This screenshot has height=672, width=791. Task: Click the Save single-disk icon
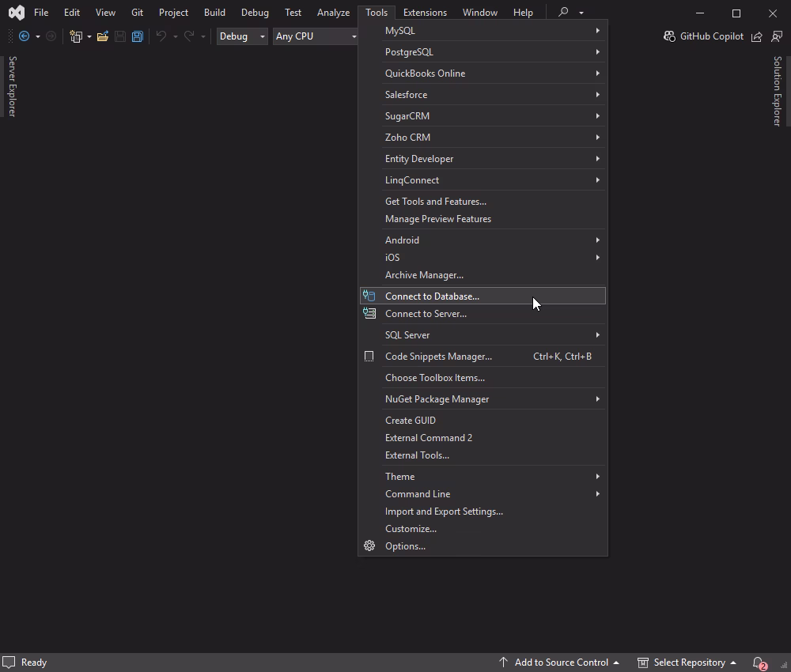120,36
